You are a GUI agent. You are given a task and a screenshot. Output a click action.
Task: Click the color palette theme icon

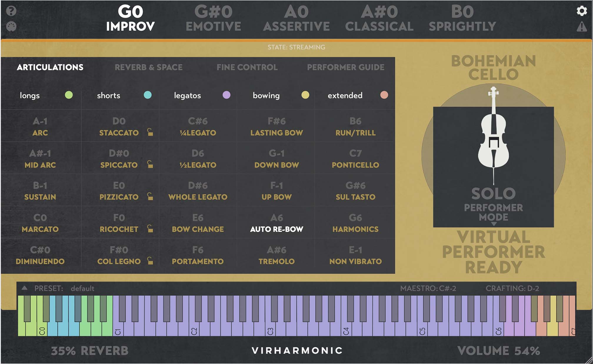click(x=11, y=27)
